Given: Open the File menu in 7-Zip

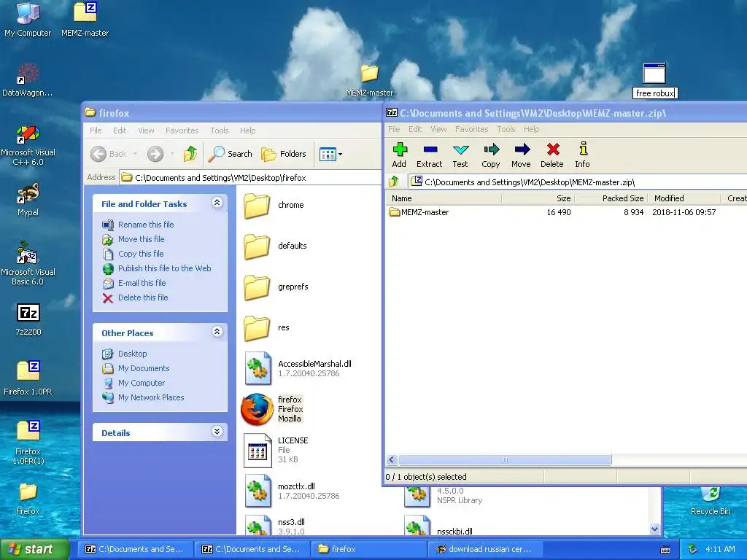Looking at the screenshot, I should pyautogui.click(x=394, y=129).
